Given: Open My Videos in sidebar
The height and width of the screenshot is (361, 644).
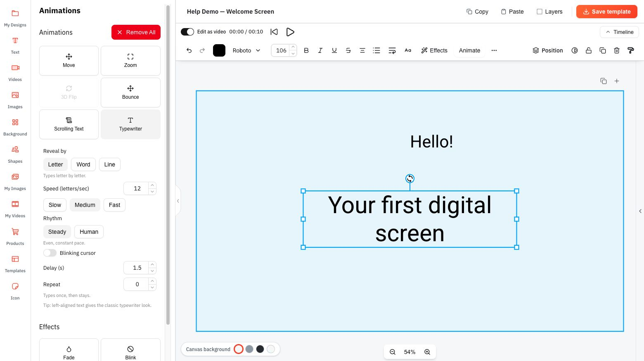Looking at the screenshot, I should [15, 209].
